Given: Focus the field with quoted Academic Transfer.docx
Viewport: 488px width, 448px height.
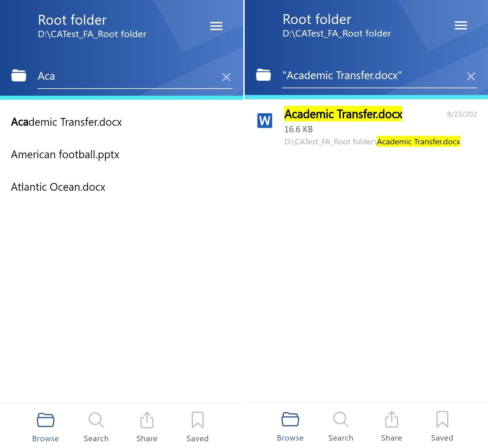Looking at the screenshot, I should (x=372, y=75).
